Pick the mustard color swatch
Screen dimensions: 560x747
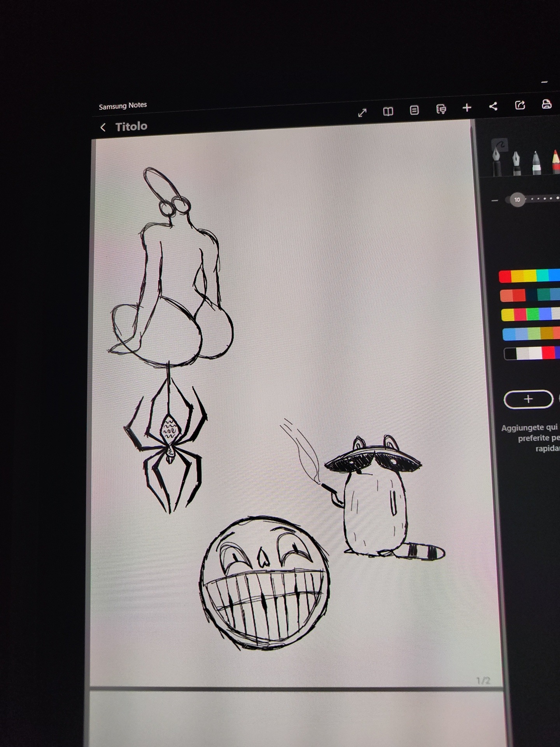(546, 333)
